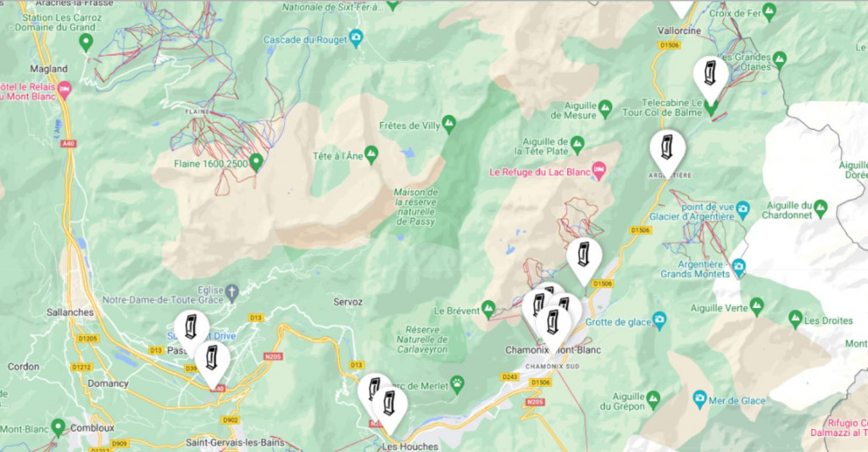Select the Tête à l'Âne mountain icon
This screenshot has height=452, width=868.
(371, 154)
